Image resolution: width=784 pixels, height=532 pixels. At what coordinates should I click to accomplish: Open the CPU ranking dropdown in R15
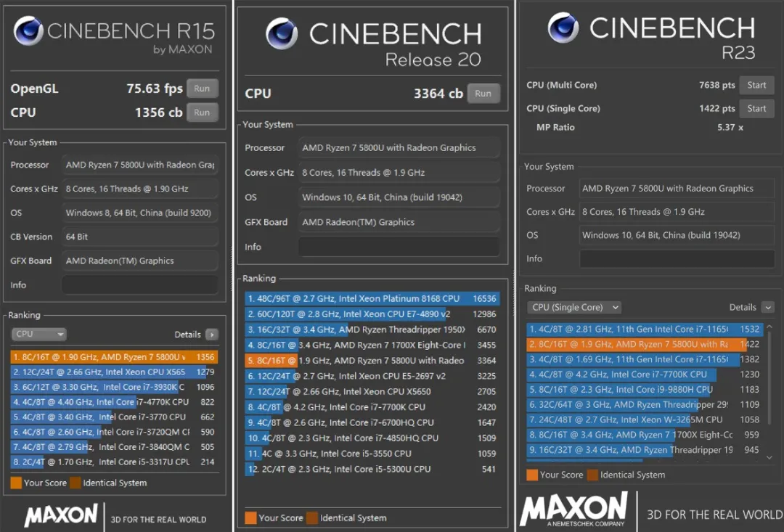pos(39,335)
